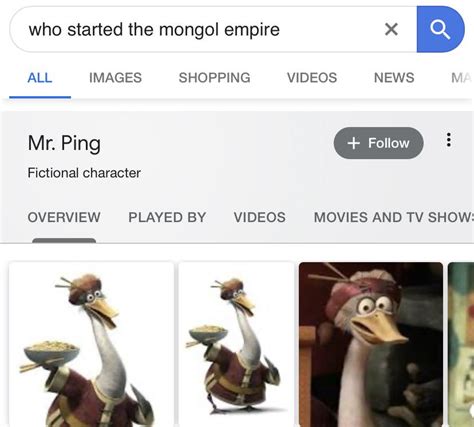Open first Mr. Ping image holding noodle bowl
The height and width of the screenshot is (427, 474).
(91, 345)
